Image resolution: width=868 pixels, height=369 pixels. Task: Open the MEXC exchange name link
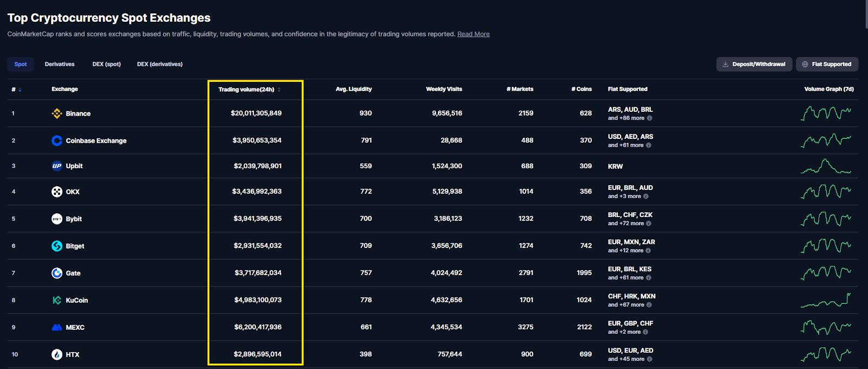pos(75,327)
